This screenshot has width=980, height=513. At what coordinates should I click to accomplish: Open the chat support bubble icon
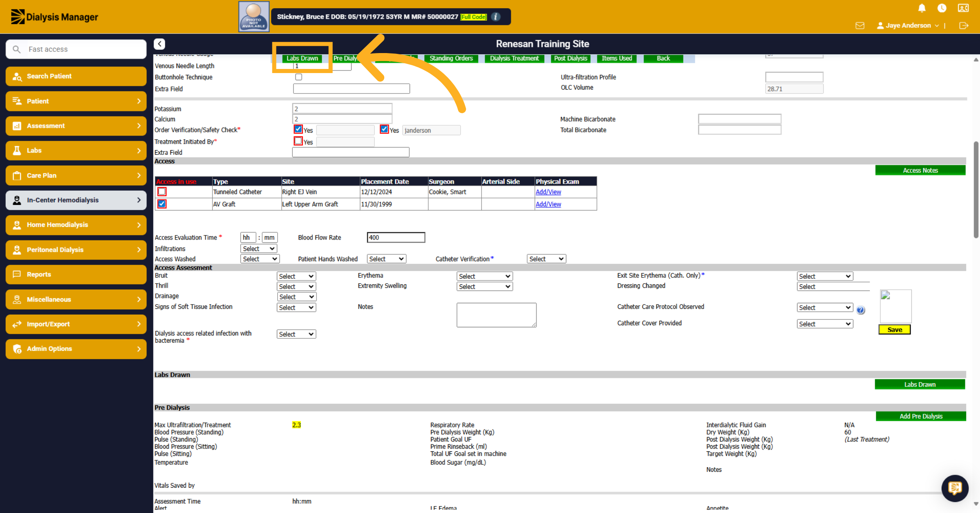[x=955, y=488]
